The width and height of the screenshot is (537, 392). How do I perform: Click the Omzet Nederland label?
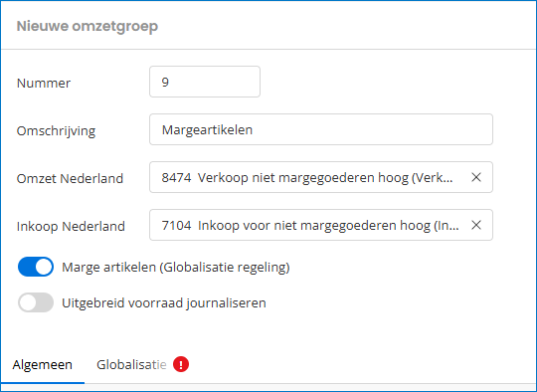[x=70, y=178]
